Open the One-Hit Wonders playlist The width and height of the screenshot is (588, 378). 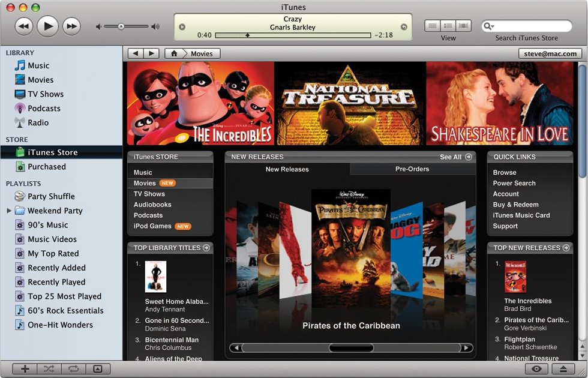pyautogui.click(x=61, y=325)
